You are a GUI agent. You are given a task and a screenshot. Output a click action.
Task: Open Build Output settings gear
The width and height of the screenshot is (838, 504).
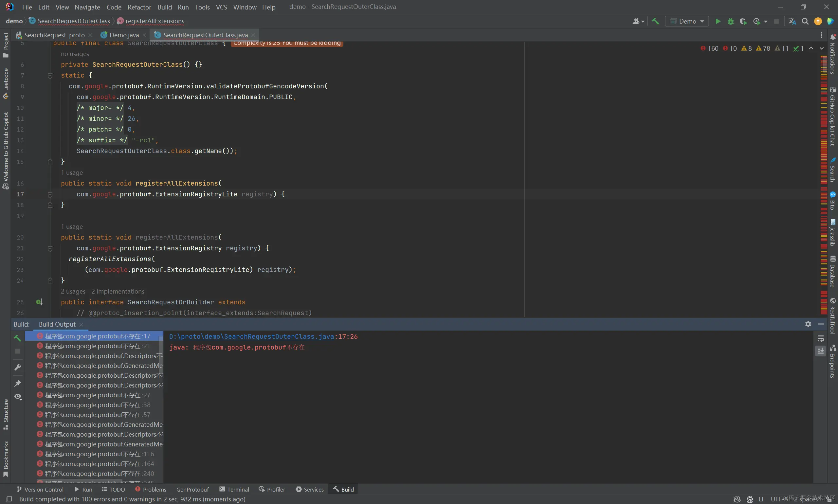point(808,324)
